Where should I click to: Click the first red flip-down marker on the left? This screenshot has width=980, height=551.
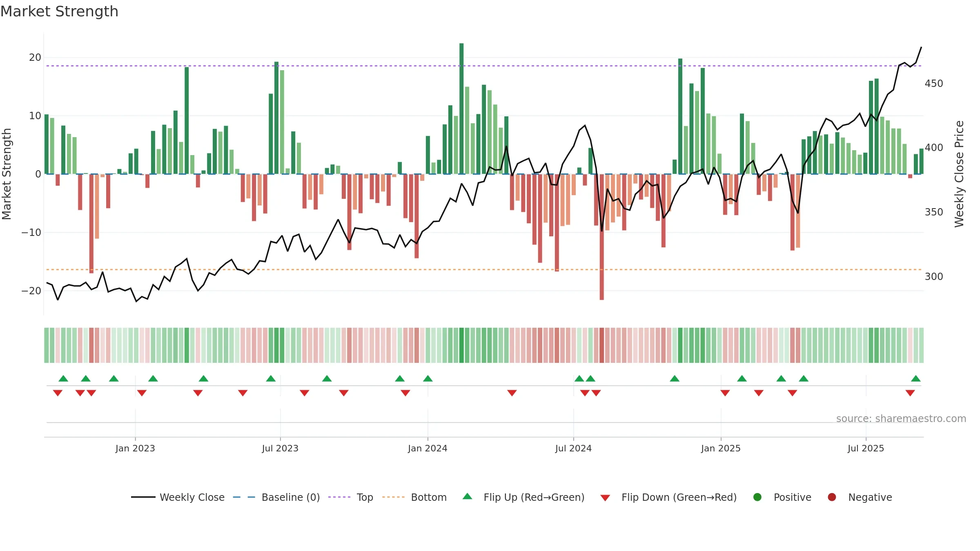[x=58, y=393]
